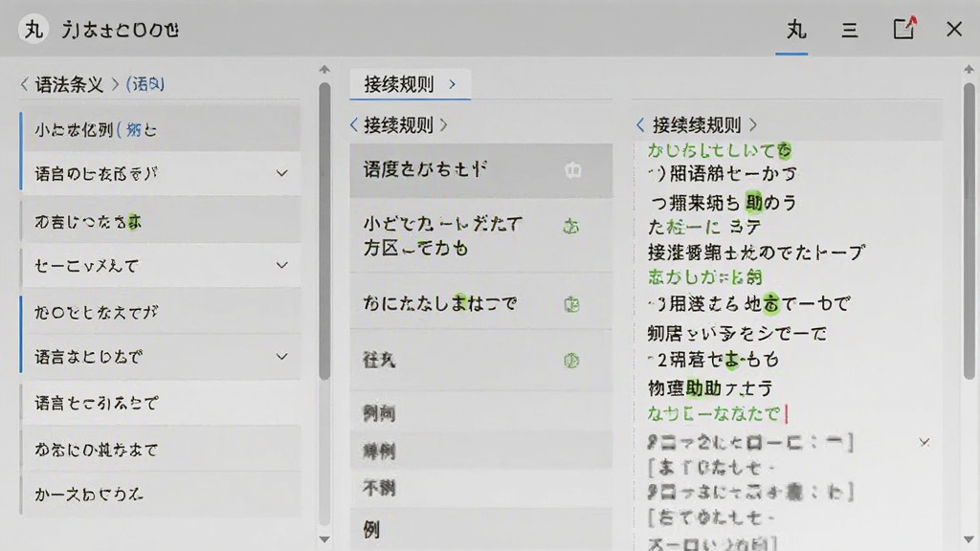Dismiss the gray bracketed block with small X
The image size is (980, 551).
924,442
